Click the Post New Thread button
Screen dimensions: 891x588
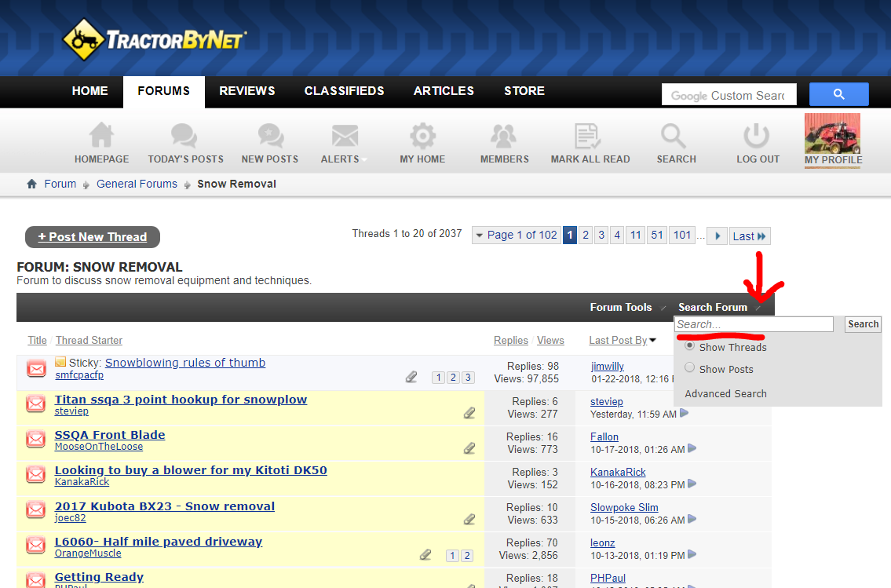tap(93, 237)
